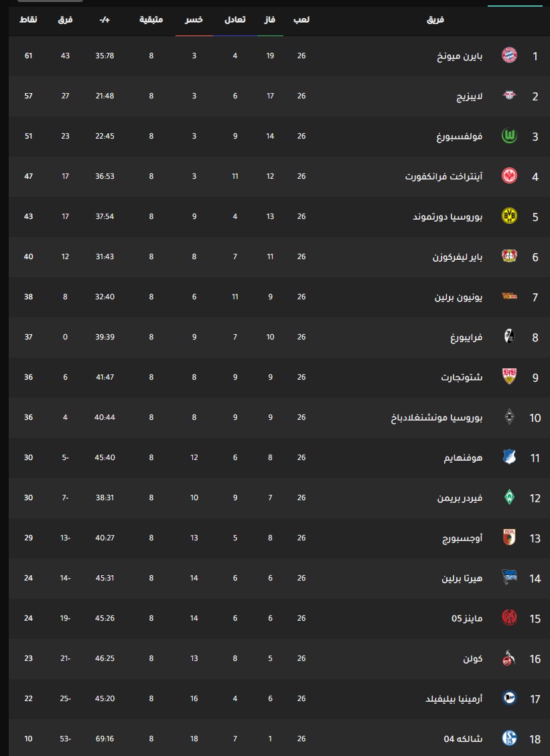Click the Werder Bremen diamond logo
The height and width of the screenshot is (756, 550).
pyautogui.click(x=509, y=498)
